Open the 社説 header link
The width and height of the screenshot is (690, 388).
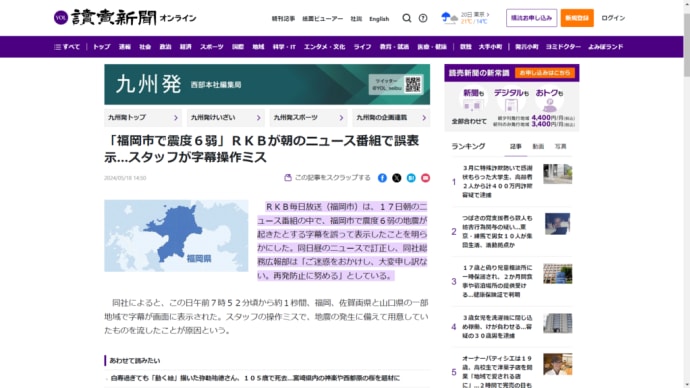[x=356, y=19]
